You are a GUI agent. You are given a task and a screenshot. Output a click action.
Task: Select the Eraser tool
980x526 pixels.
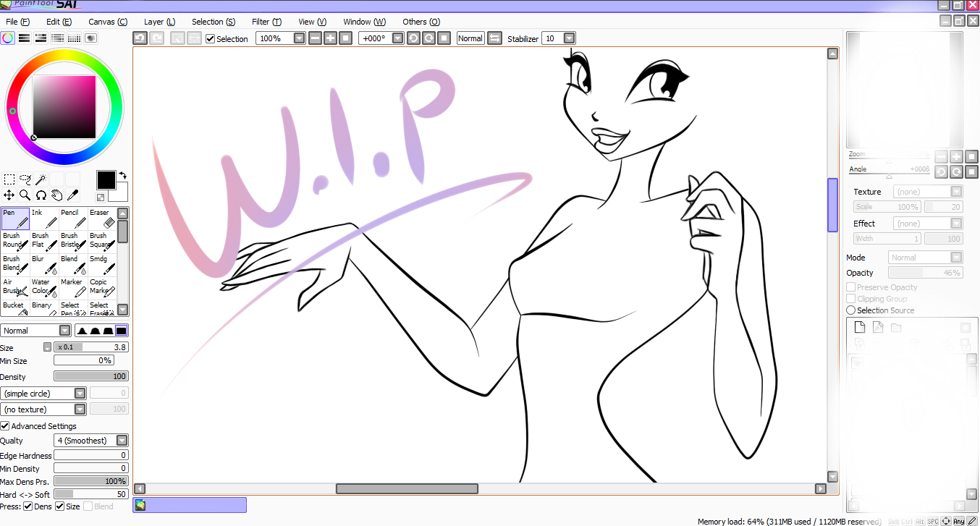[x=102, y=219]
